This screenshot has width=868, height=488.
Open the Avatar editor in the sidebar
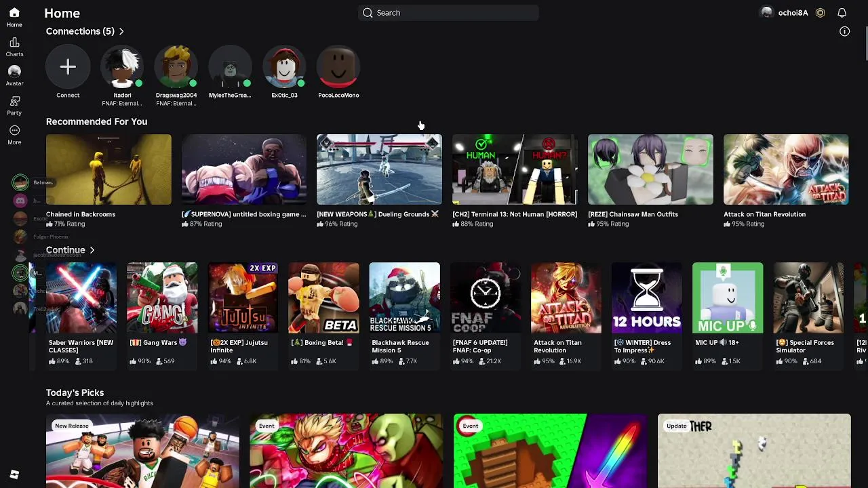[x=14, y=76]
